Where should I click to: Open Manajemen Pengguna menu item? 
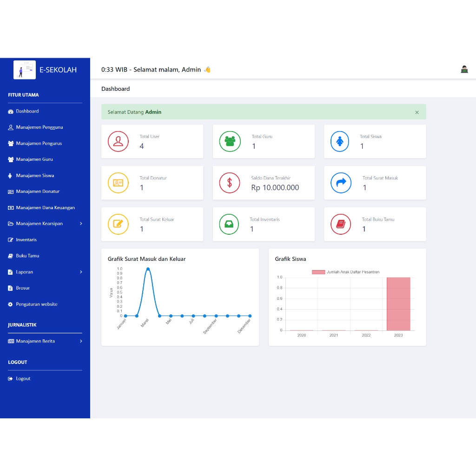click(x=40, y=127)
